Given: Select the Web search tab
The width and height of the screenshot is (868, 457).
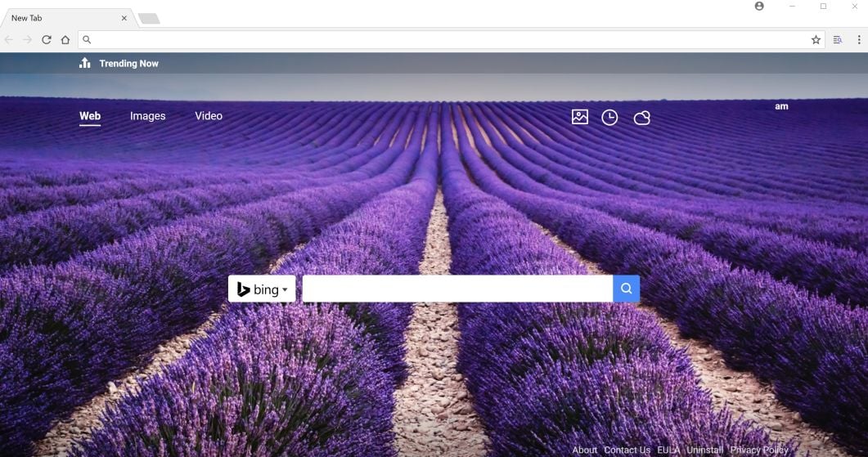Looking at the screenshot, I should [x=90, y=116].
